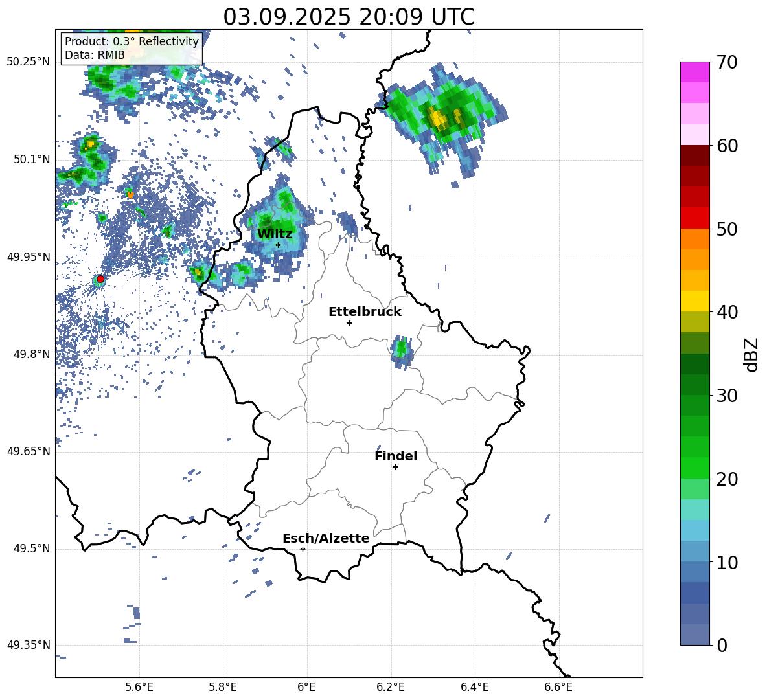Image resolution: width=767 pixels, height=700 pixels.
Task: Click the bright red 50 dBZ colorbar segment
Action: (695, 218)
